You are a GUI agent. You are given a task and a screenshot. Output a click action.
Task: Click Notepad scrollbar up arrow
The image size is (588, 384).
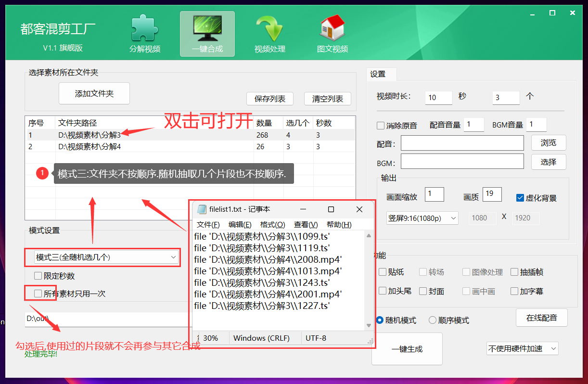pos(369,235)
